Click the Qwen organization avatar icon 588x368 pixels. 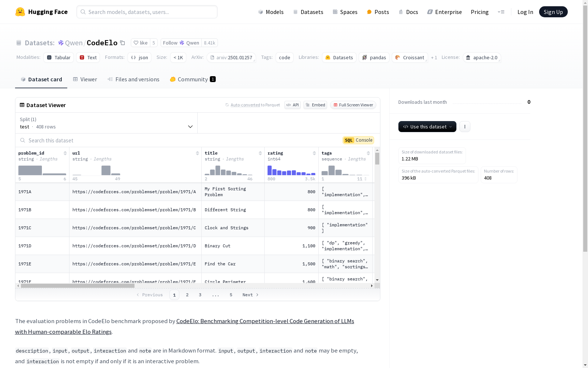61,43
